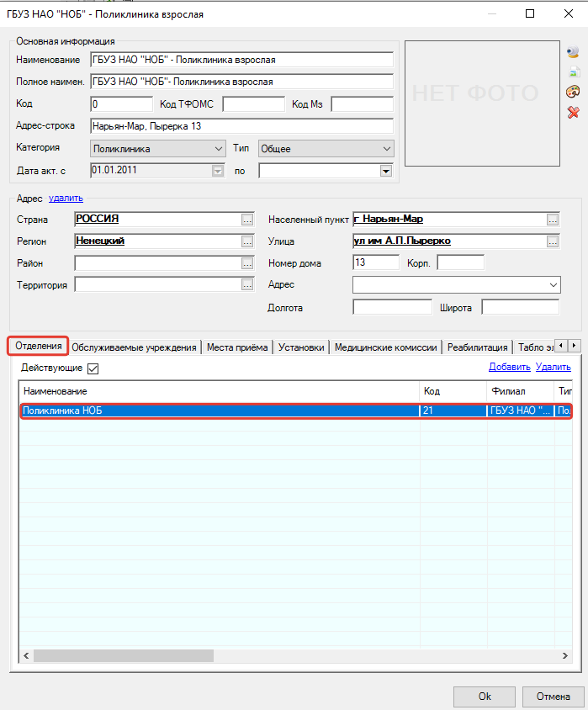The width and height of the screenshot is (588, 710).
Task: Maximize the dialog window
Action: [530, 13]
